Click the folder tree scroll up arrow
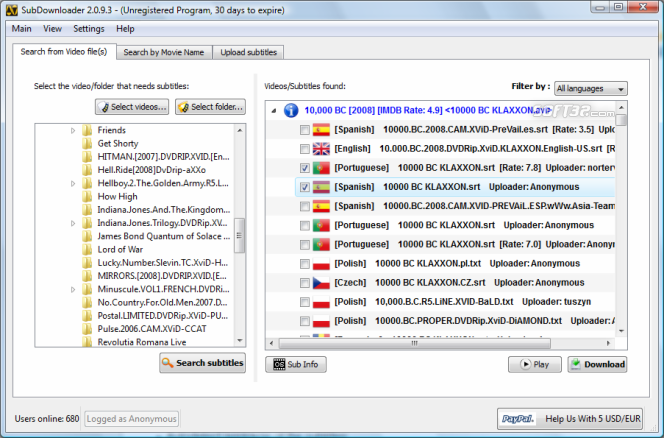 click(240, 130)
